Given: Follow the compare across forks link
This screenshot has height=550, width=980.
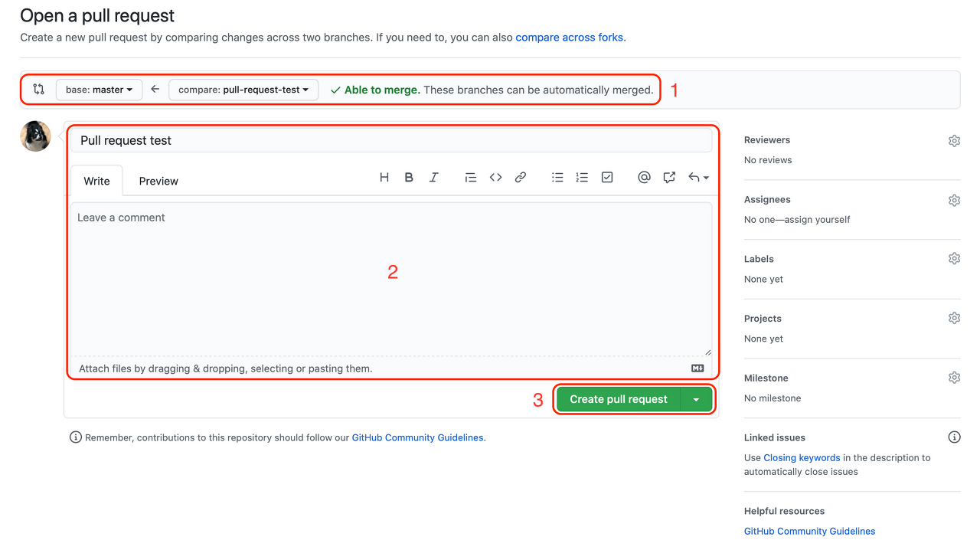Looking at the screenshot, I should click(570, 37).
